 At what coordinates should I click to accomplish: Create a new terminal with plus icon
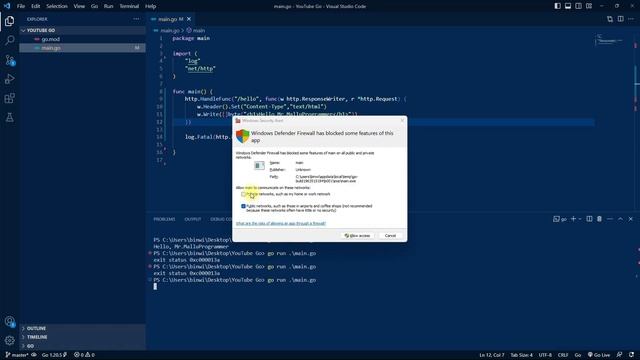[x=573, y=219]
